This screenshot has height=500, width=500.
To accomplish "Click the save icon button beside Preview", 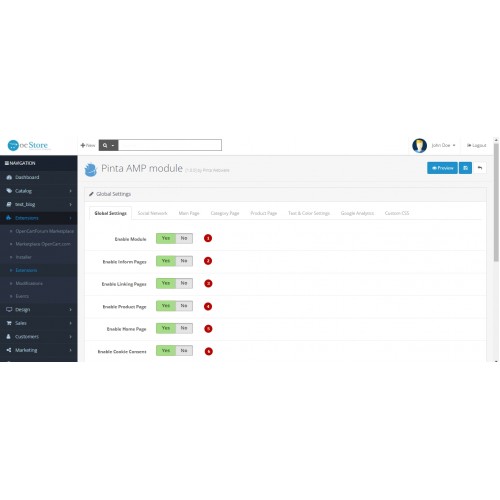I will 465,168.
